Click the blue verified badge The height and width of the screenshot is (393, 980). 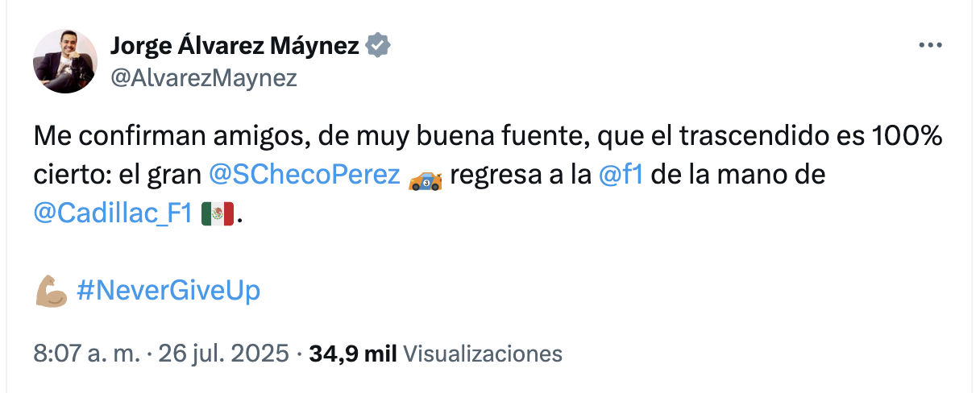[378, 46]
